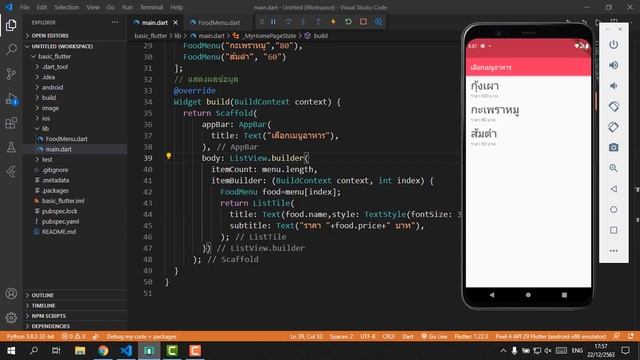Viewport: 640px width, 360px height.
Task: Open the Windows Start menu
Action: (x=11, y=351)
